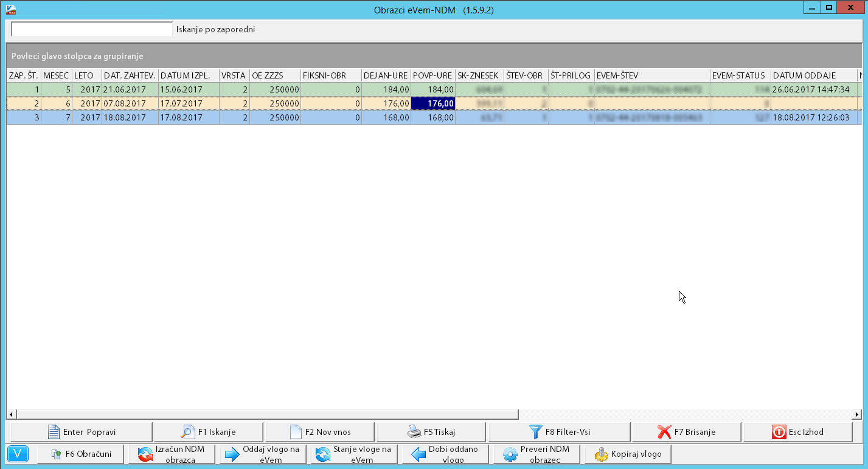Sort by EVEM-STATUS column header
Screen dimensions: 868x469
(x=740, y=75)
